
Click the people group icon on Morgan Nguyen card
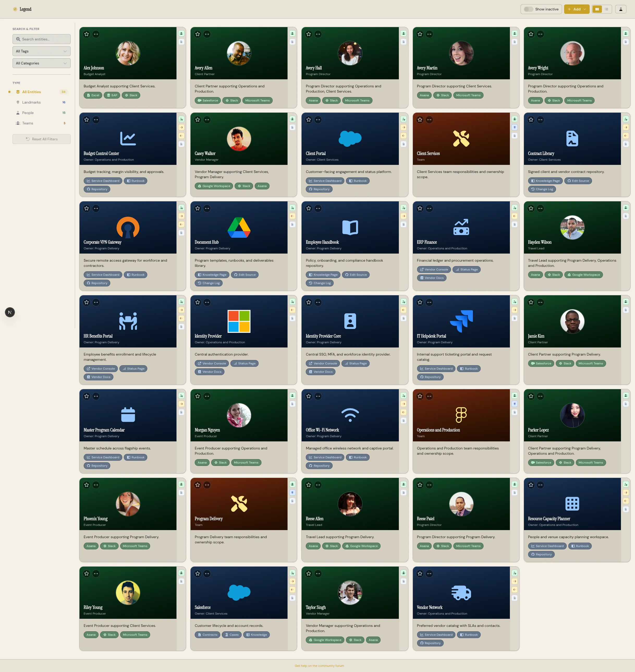coord(292,396)
